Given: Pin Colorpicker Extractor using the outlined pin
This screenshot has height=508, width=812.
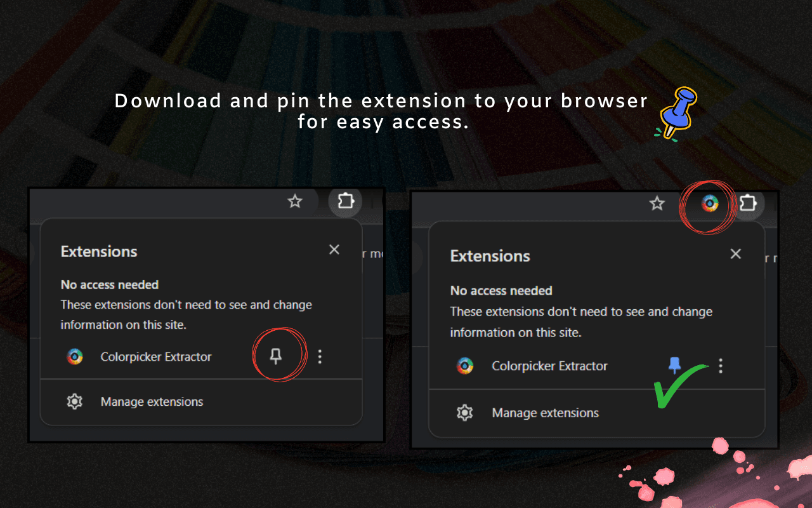Looking at the screenshot, I should (x=275, y=357).
